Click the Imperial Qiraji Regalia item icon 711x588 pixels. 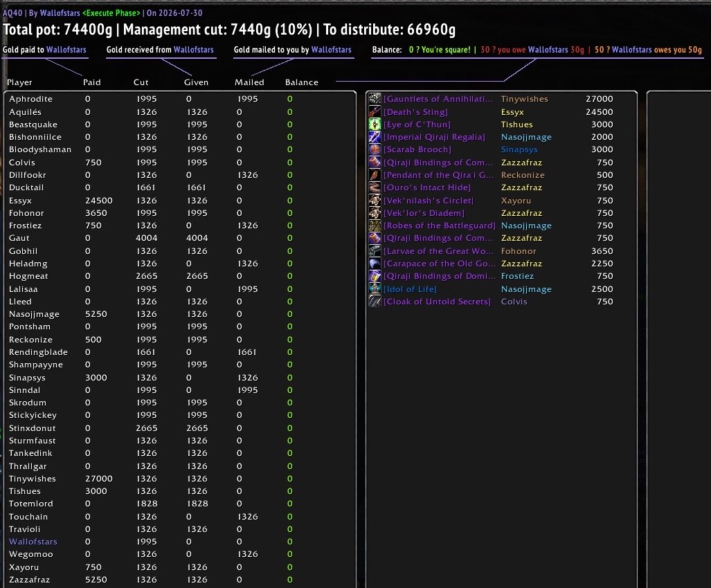(x=375, y=137)
